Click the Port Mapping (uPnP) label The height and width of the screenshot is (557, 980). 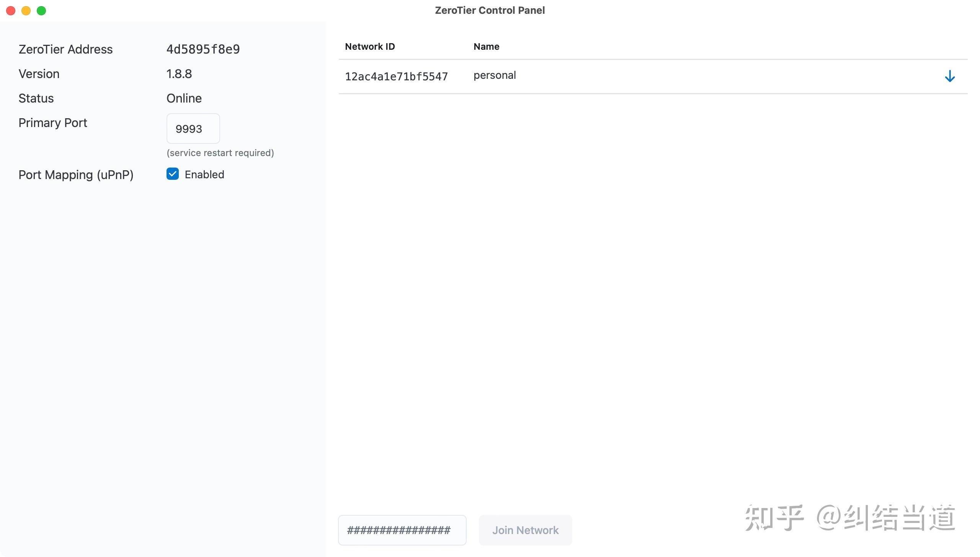click(76, 175)
